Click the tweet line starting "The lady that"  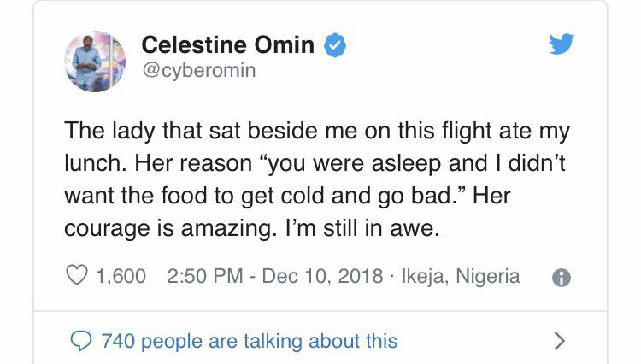pos(317,132)
